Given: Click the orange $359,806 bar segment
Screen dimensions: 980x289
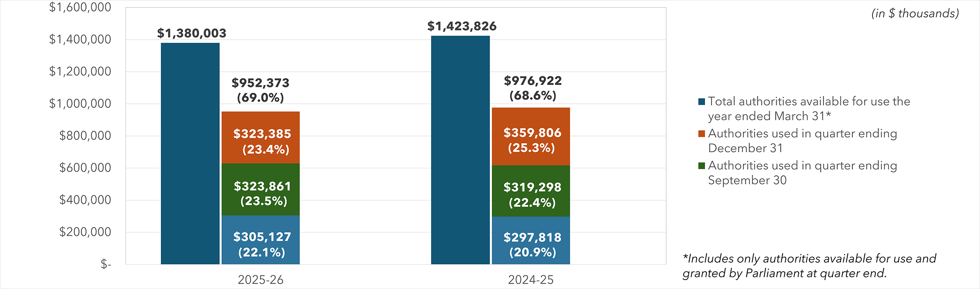Looking at the screenshot, I should pos(531,136).
